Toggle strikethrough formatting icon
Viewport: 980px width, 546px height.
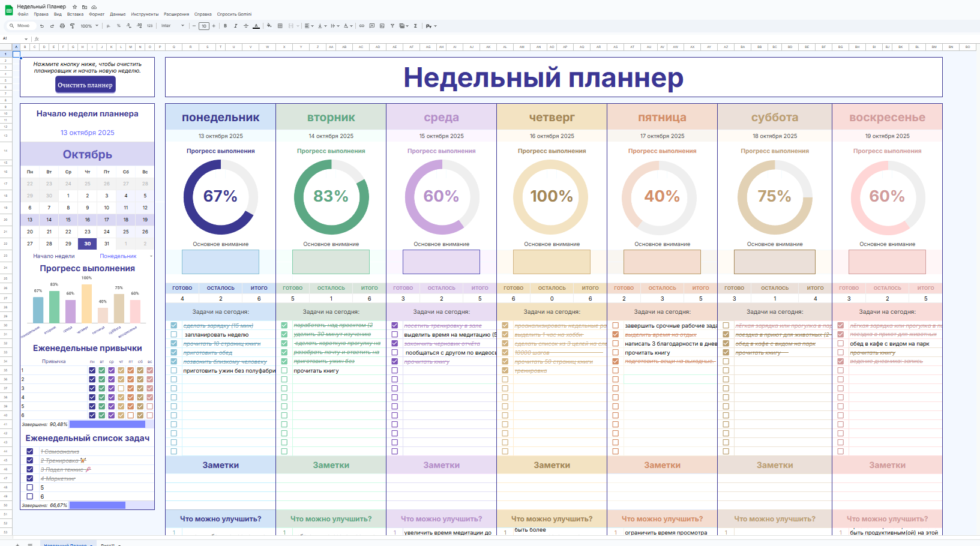point(245,26)
